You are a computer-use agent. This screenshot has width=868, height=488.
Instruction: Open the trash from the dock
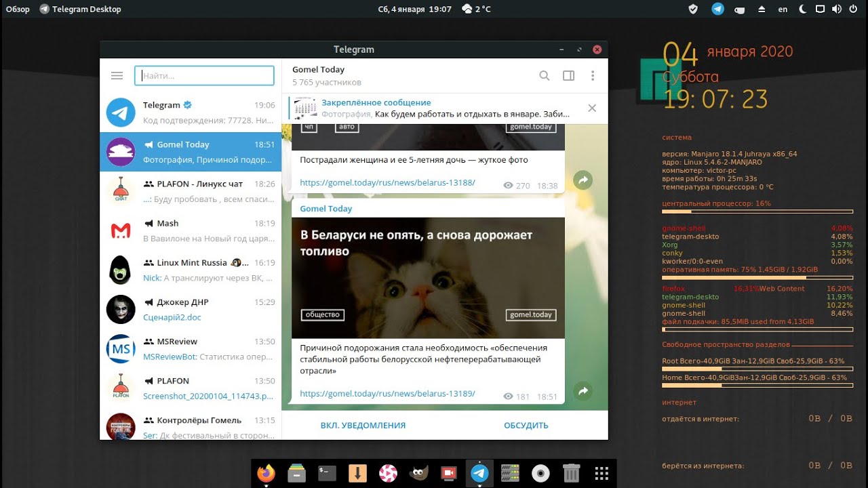click(x=572, y=473)
